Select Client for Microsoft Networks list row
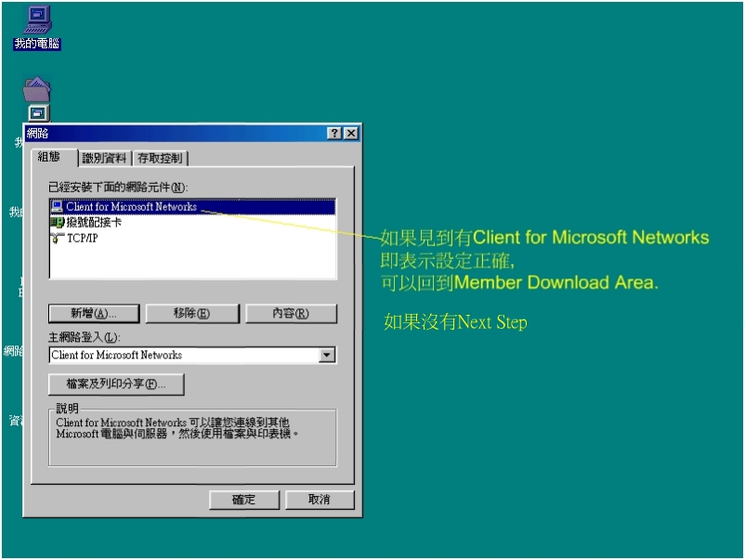 pyautogui.click(x=192, y=206)
